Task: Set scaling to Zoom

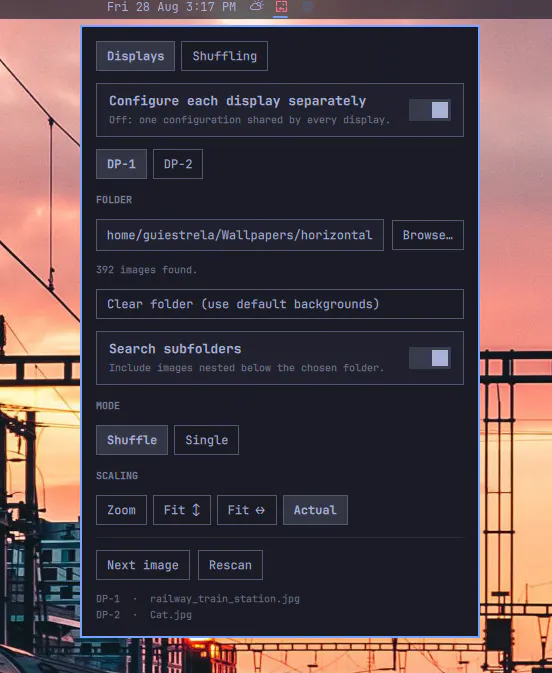Action: [x=121, y=510]
